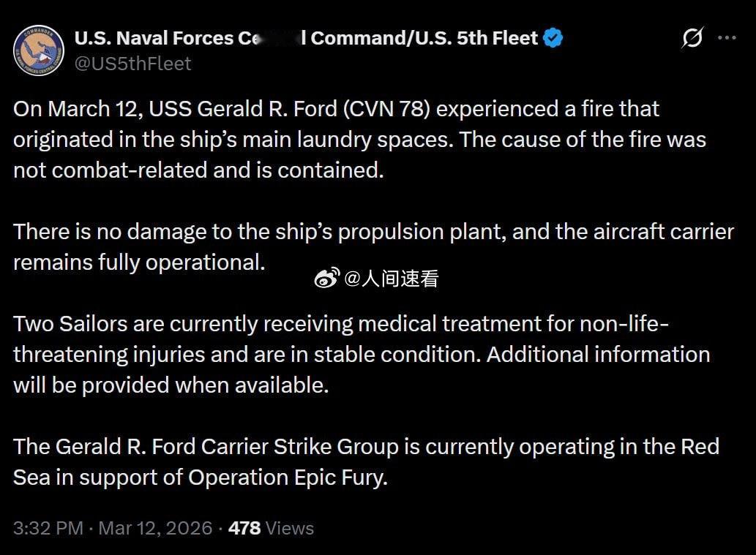This screenshot has width=756, height=555.
Task: Click the 478 Views counter
Action: click(271, 528)
